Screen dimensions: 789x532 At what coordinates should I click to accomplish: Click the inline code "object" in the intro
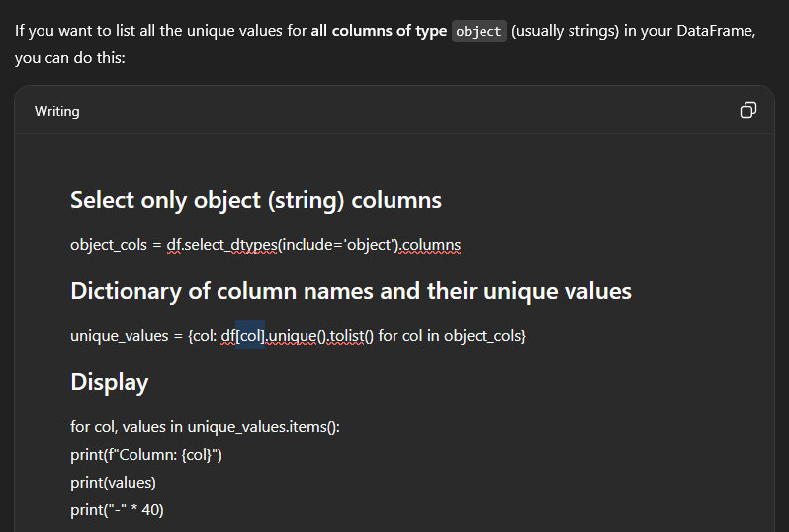[x=479, y=31]
